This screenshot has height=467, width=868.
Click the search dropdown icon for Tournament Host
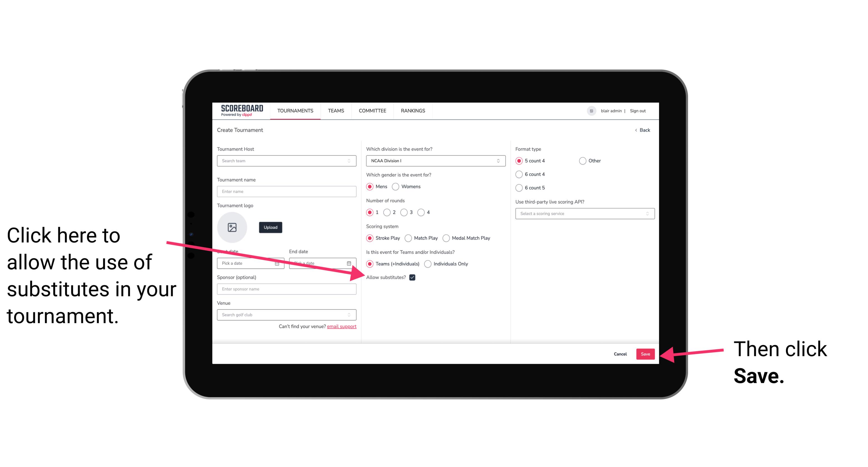click(x=351, y=161)
